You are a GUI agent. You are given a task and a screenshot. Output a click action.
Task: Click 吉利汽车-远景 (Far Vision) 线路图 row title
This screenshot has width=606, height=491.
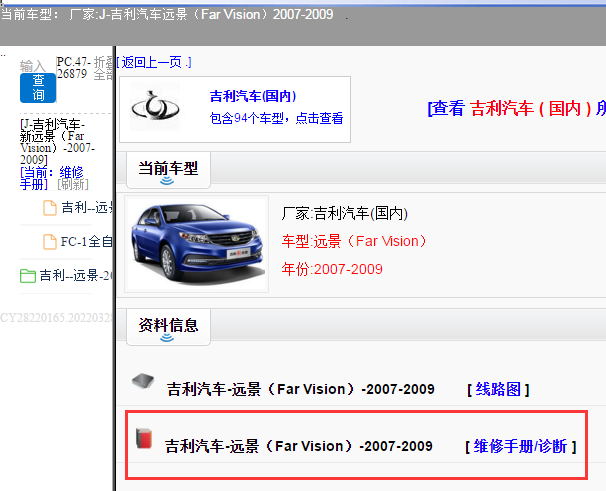pyautogui.click(x=301, y=389)
